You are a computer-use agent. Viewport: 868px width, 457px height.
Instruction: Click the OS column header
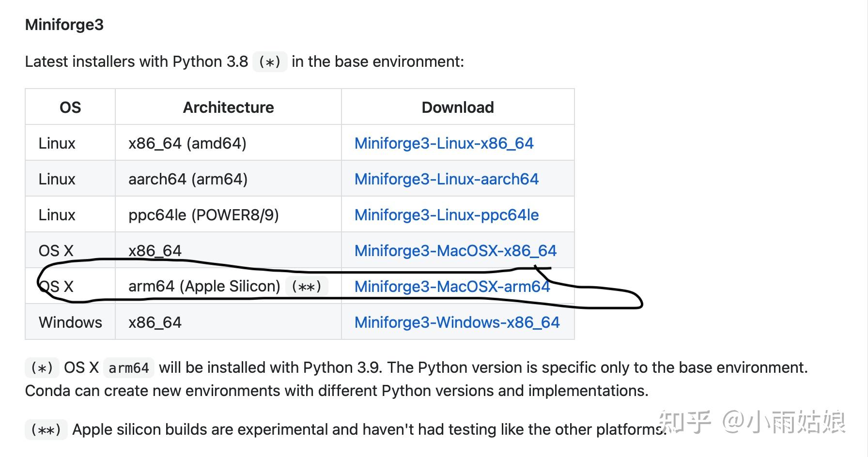[70, 107]
